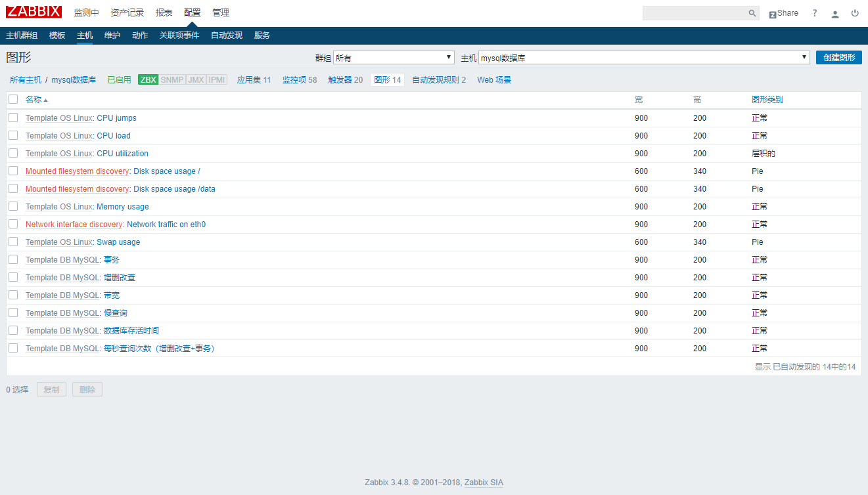868x495 pixels.
Task: Open the CPU utilization graph
Action: pyautogui.click(x=122, y=154)
